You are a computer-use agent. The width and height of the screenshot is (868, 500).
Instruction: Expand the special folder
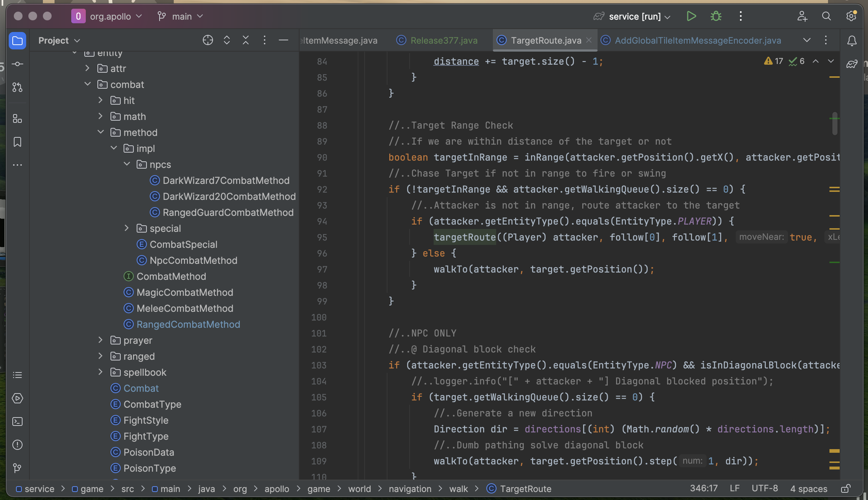(126, 228)
